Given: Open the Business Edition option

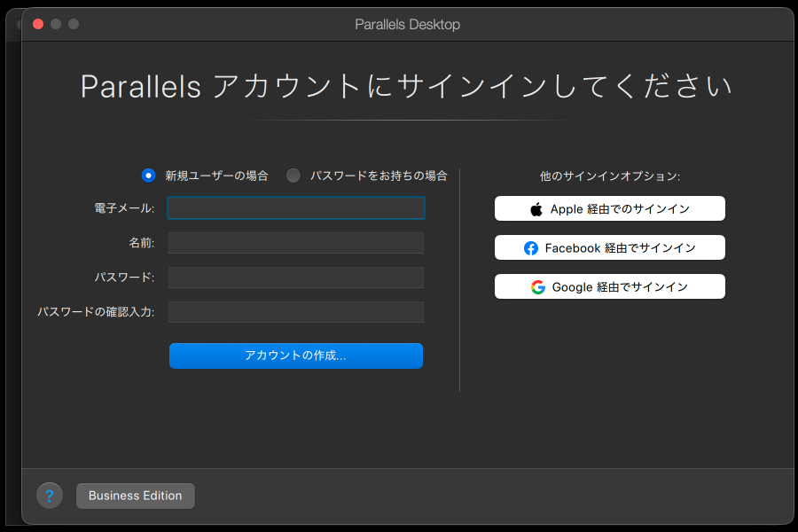Looking at the screenshot, I should pyautogui.click(x=135, y=496).
